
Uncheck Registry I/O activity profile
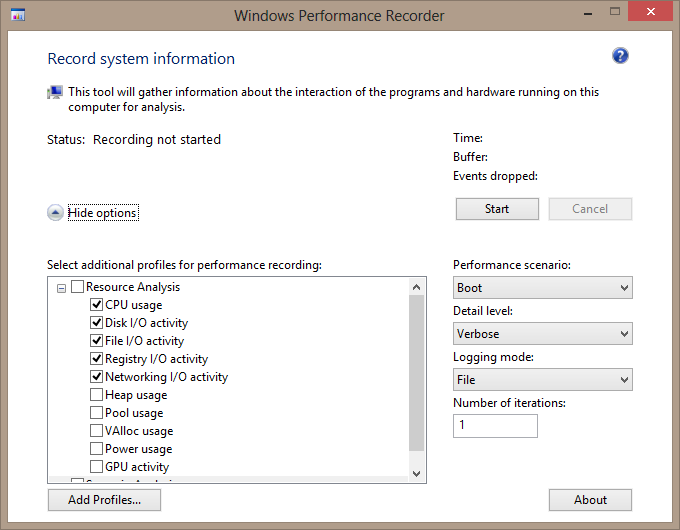click(96, 359)
